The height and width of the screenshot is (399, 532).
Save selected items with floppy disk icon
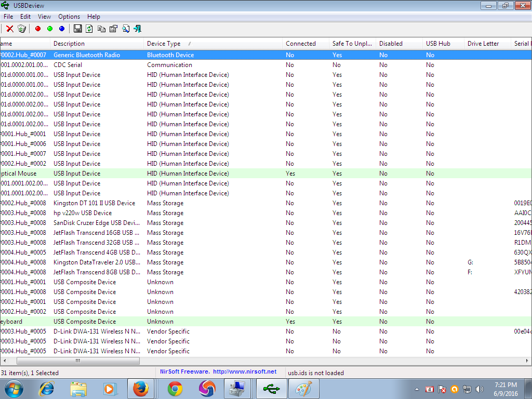(78, 29)
